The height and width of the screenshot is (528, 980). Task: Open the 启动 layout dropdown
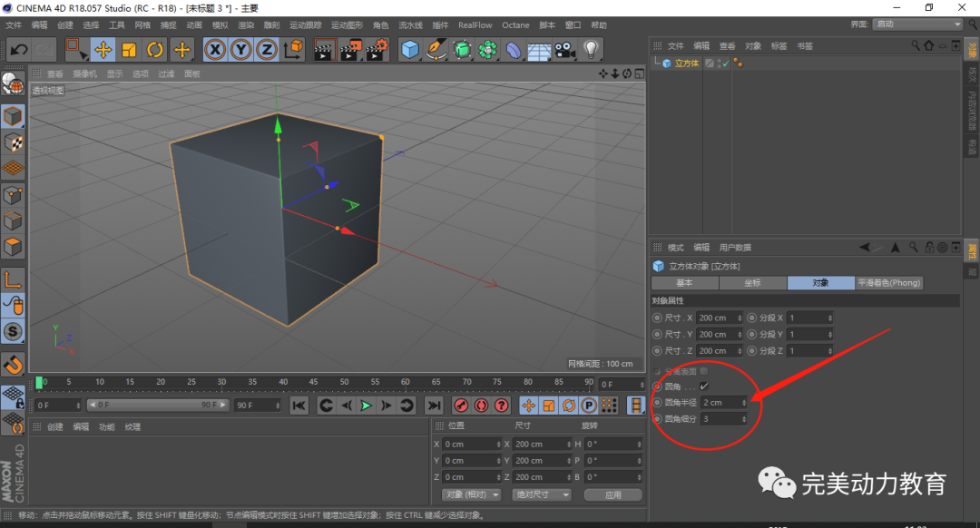(x=918, y=24)
